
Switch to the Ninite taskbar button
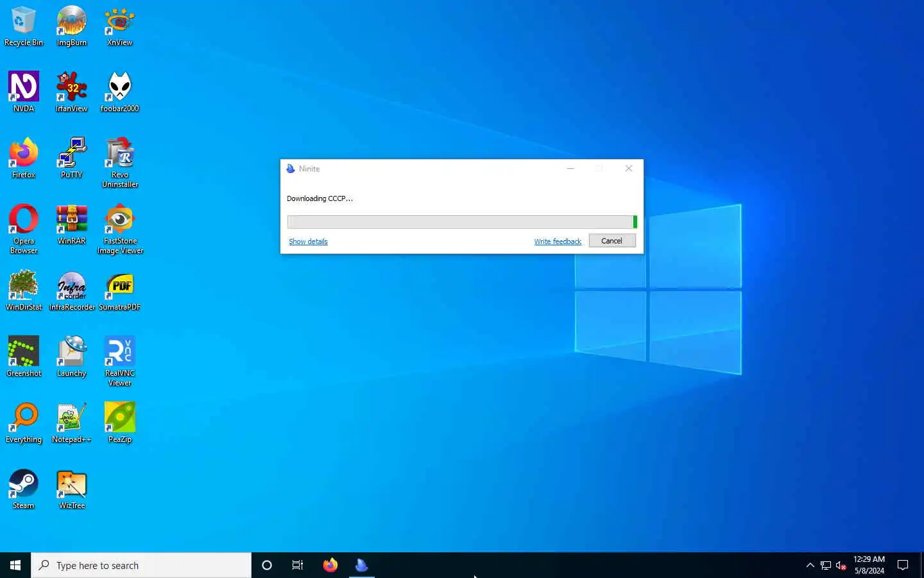tap(361, 565)
